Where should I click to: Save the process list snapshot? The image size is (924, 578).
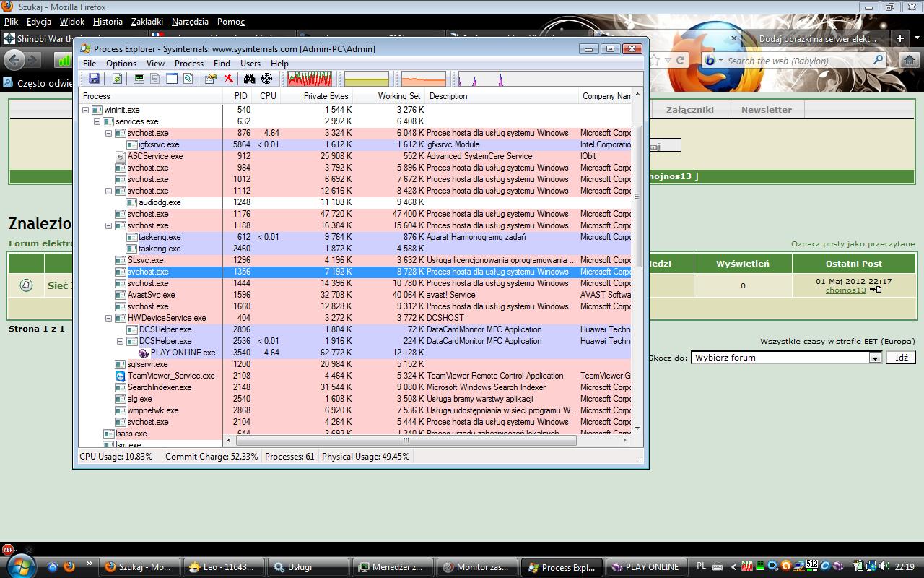[94, 78]
